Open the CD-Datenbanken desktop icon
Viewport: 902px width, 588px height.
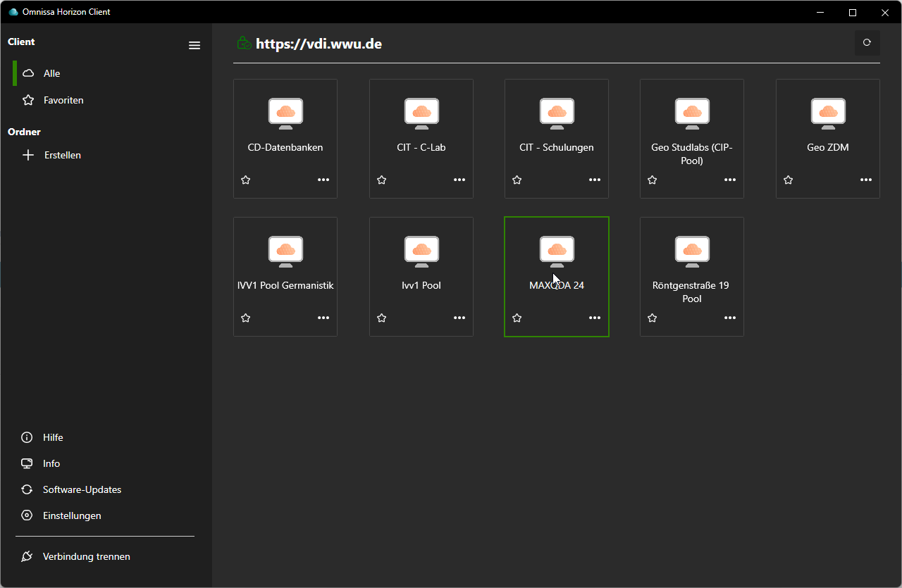pos(285,113)
